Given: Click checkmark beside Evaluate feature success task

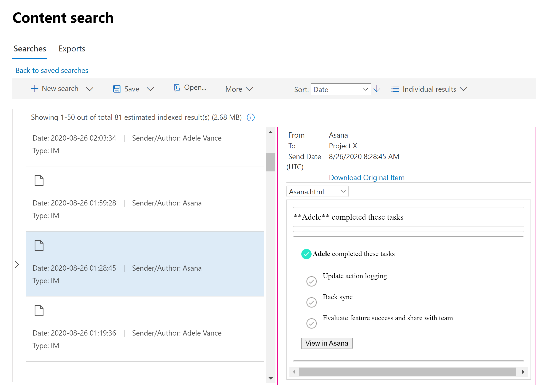Looking at the screenshot, I should coord(311,324).
